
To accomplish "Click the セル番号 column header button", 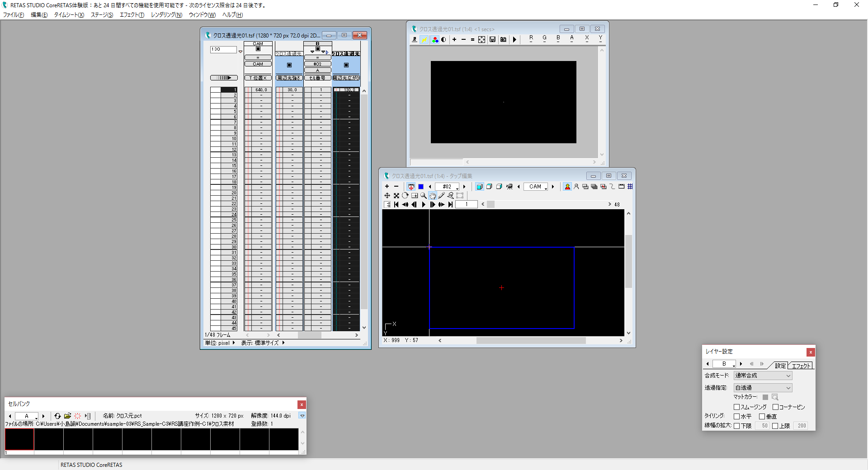I will [318, 78].
